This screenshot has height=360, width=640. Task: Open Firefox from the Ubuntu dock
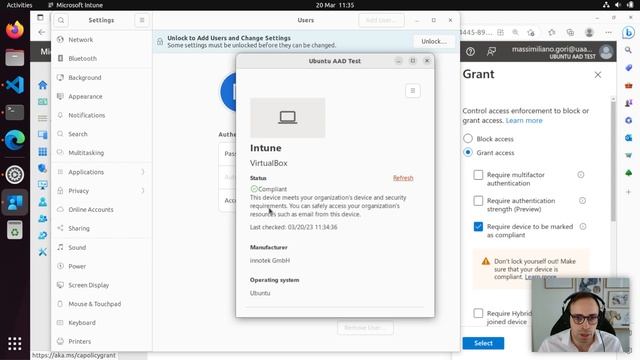pos(15,30)
